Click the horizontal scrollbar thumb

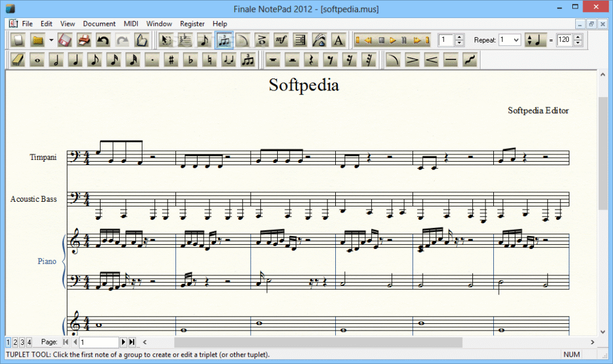pyautogui.click(x=317, y=342)
